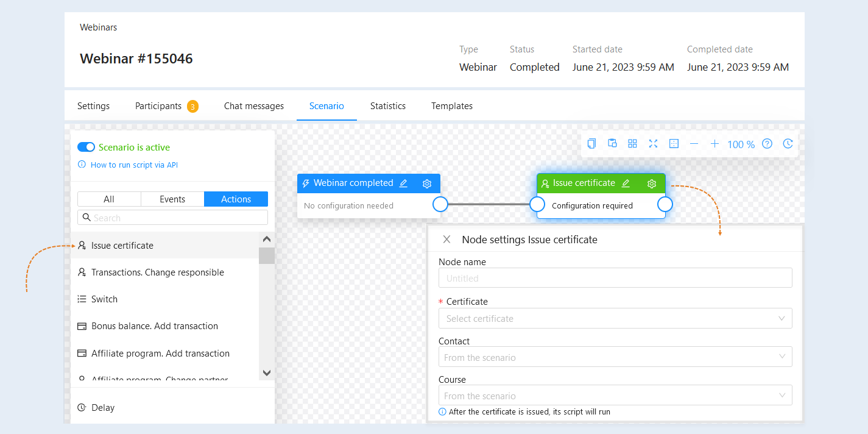The image size is (868, 434).
Task: Click the Completed status value
Action: point(535,67)
